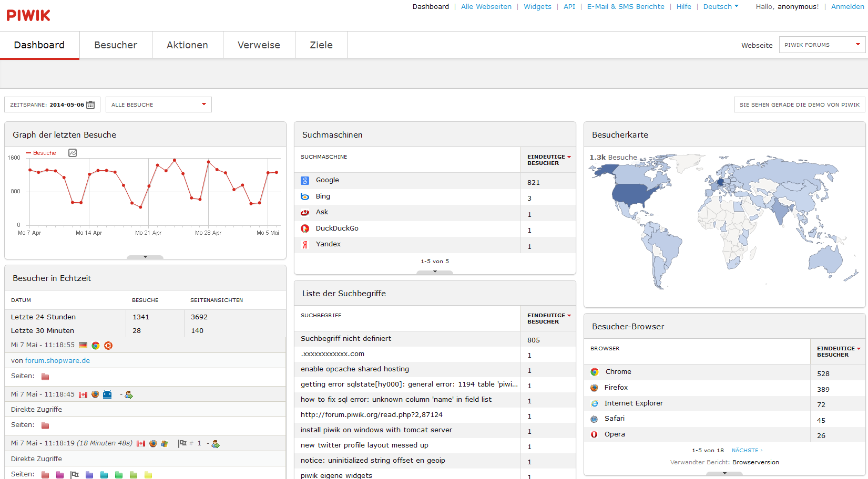Follow the forum.shopware.de referrer link
The height and width of the screenshot is (479, 868).
(x=57, y=361)
